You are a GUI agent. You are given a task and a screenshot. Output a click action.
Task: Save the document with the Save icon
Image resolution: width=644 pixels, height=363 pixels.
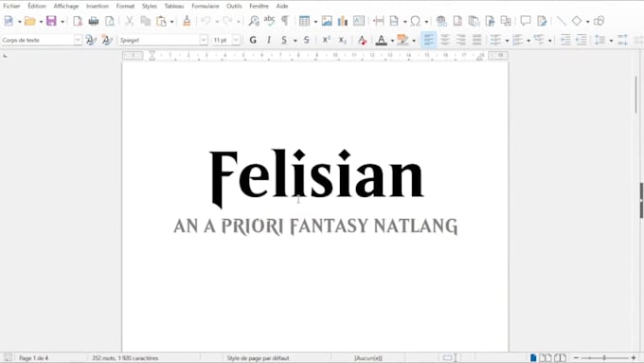point(51,21)
